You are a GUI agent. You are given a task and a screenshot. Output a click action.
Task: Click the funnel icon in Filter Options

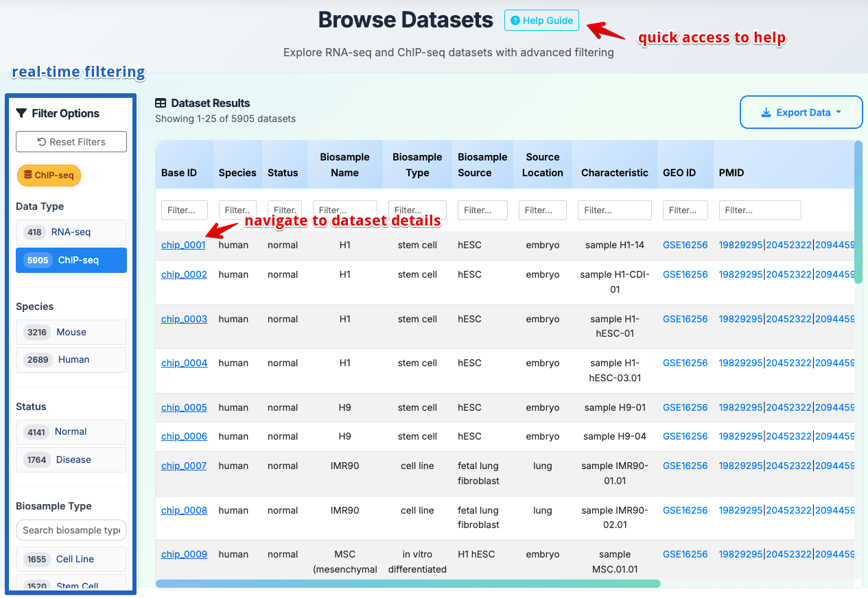coord(20,113)
